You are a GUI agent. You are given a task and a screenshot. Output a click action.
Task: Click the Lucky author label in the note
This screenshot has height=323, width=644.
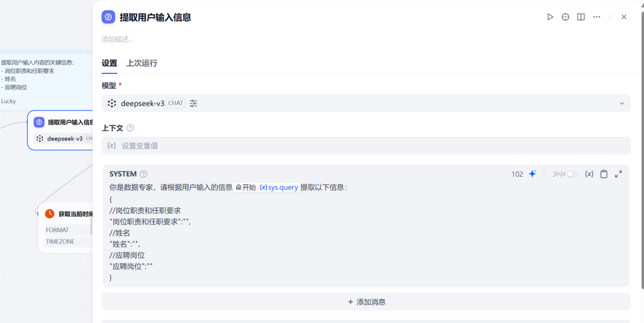tap(8, 101)
